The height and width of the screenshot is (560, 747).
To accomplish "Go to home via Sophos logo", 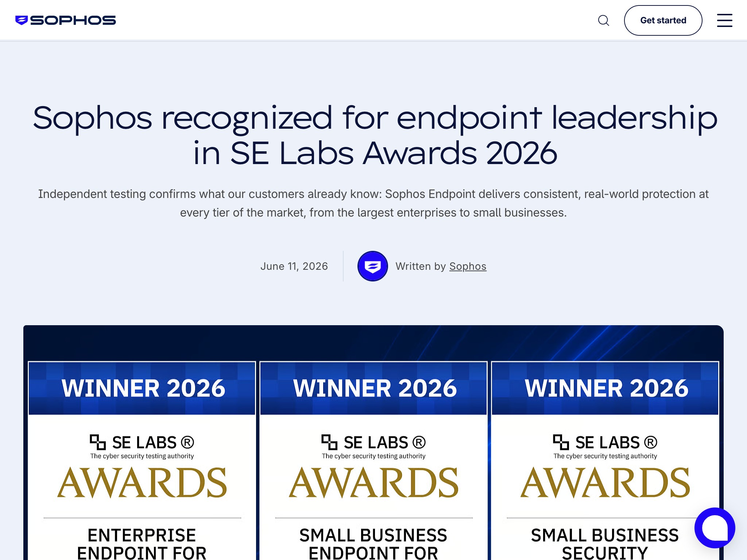I will tap(66, 20).
